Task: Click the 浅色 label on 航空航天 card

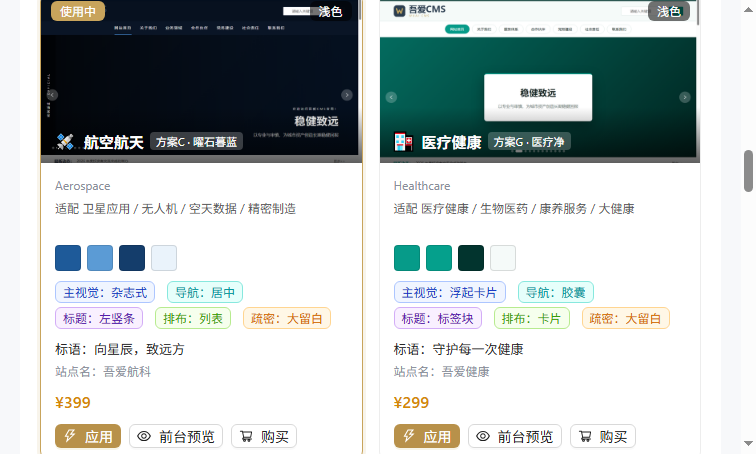Action: (330, 11)
